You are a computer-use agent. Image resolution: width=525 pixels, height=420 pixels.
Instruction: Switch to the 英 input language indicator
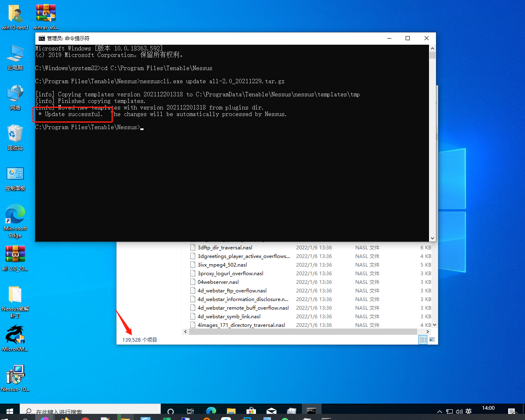[468, 411]
